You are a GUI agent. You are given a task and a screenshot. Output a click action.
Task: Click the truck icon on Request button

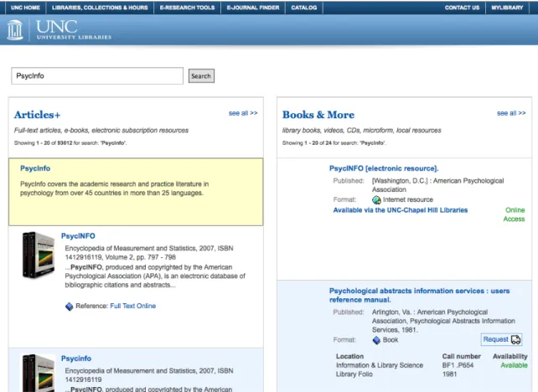[515, 339]
